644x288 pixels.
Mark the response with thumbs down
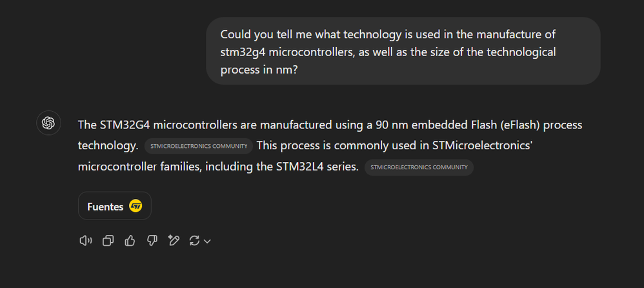pos(152,241)
